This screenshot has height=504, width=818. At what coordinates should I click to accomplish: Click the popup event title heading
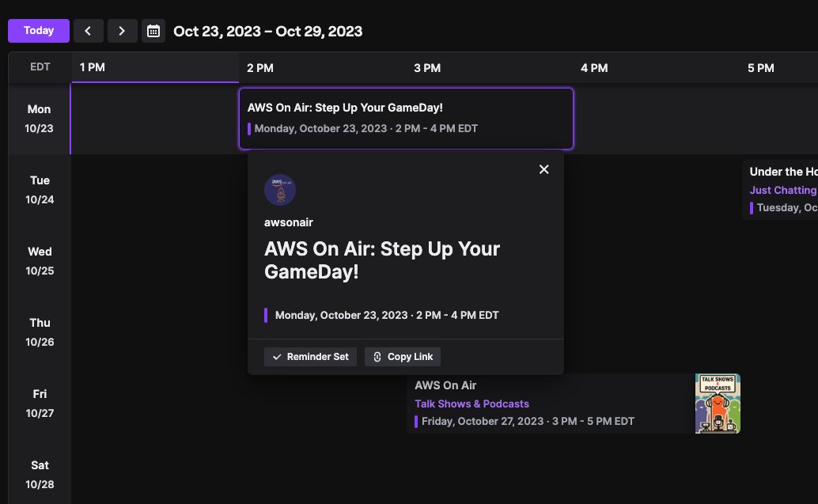pyautogui.click(x=382, y=260)
